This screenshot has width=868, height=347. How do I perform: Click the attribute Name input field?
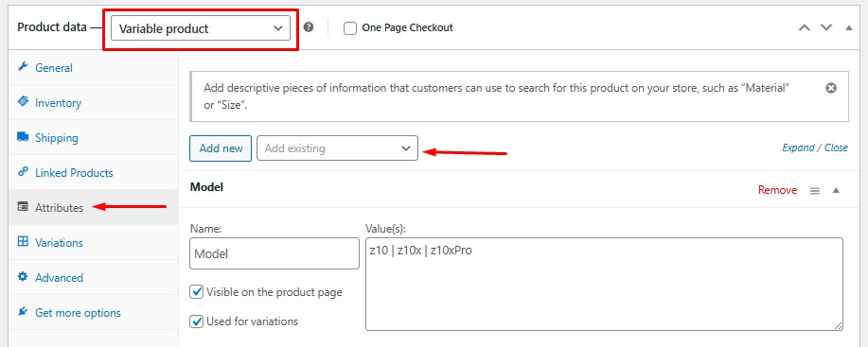tap(275, 253)
